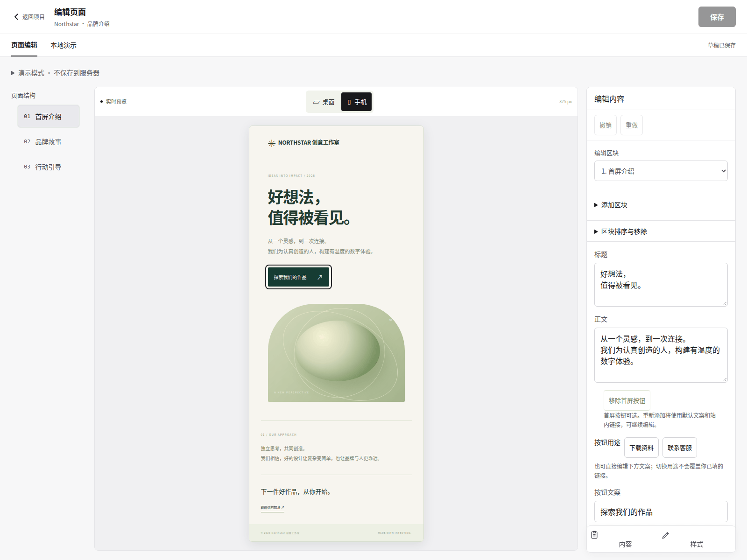Click the 保存 button
The width and height of the screenshot is (747, 560).
point(717,17)
